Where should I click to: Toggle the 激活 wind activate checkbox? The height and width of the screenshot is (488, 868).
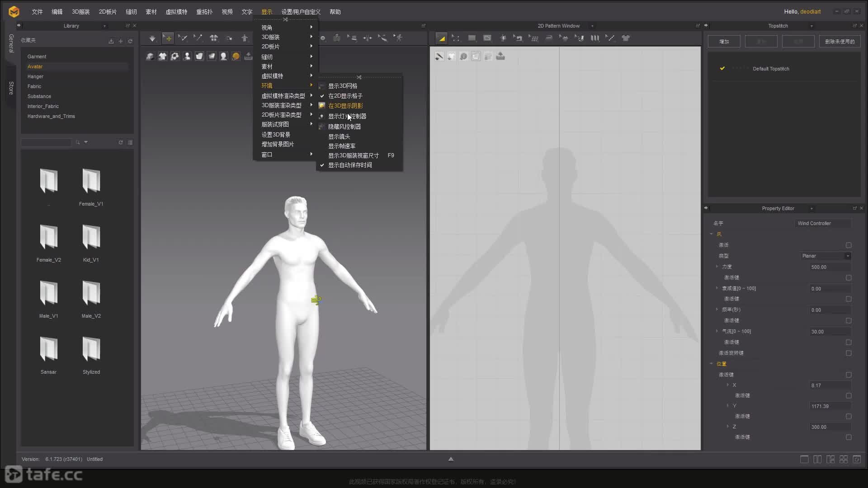click(x=849, y=245)
